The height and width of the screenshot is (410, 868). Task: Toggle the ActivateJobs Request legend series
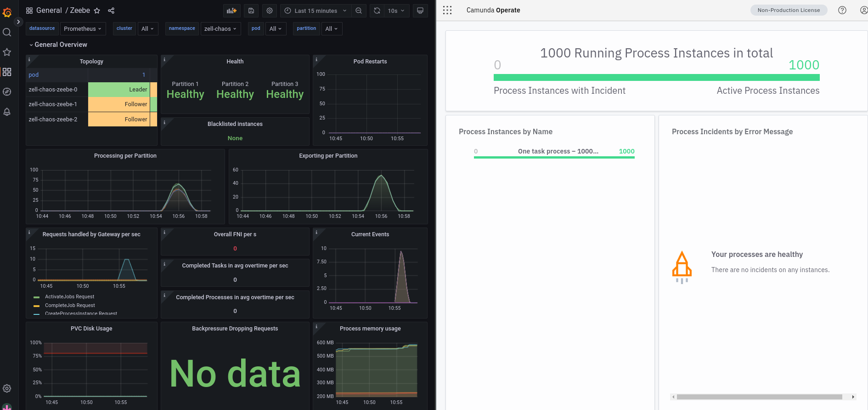click(x=69, y=297)
